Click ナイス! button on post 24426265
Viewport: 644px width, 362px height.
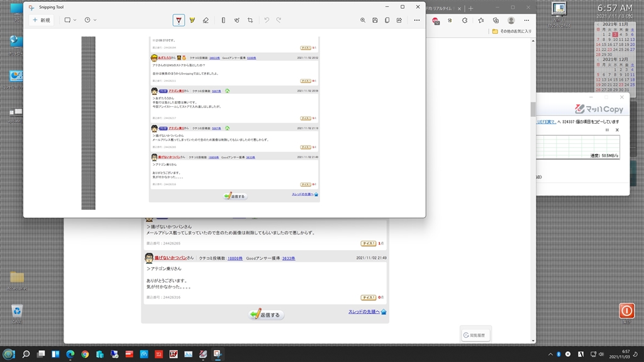tap(369, 243)
